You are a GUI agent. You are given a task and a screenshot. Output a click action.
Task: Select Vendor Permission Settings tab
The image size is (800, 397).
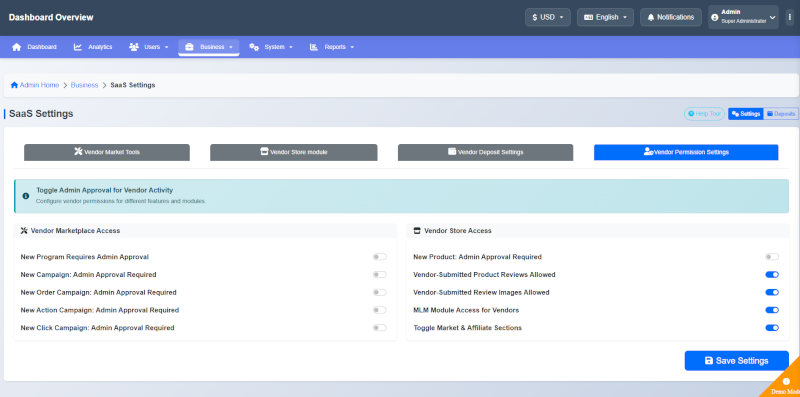click(686, 152)
